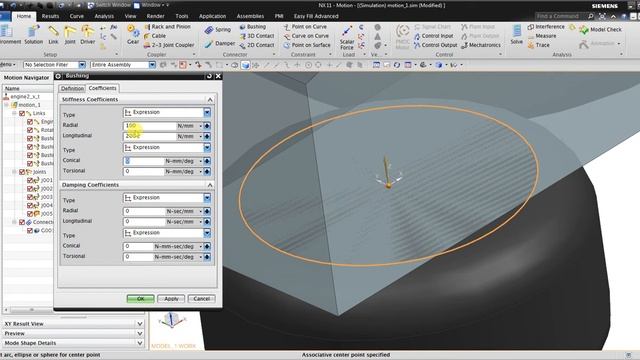The height and width of the screenshot is (360, 640).
Task: Toggle the J001 joint checkbox
Action: click(30, 180)
